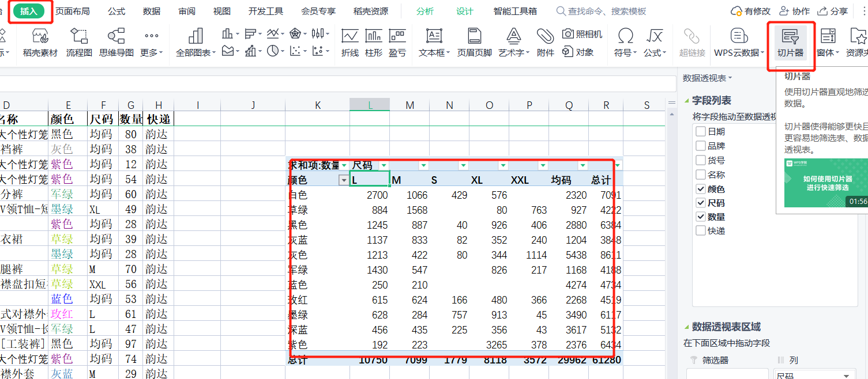The width and height of the screenshot is (868, 379).
Task: Insert a 折线 sparkline
Action: click(x=350, y=43)
